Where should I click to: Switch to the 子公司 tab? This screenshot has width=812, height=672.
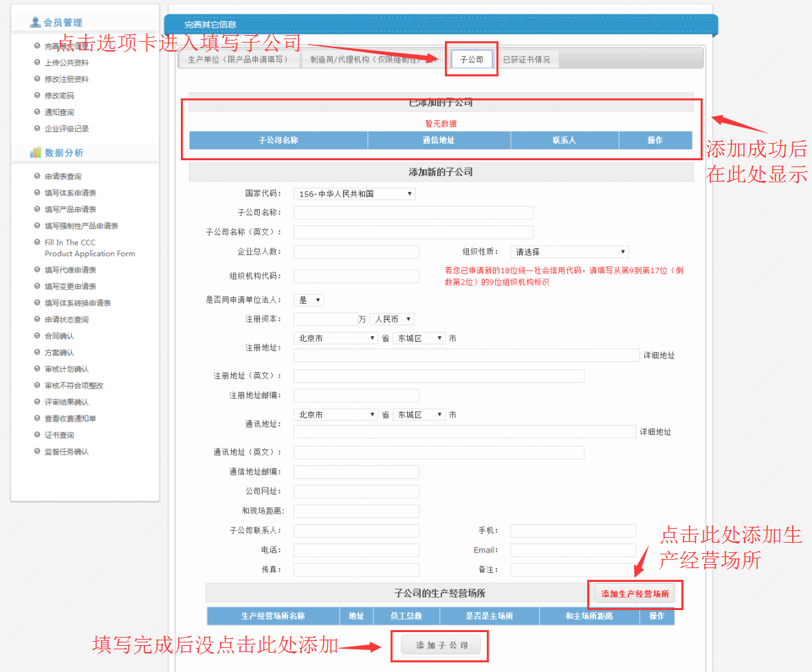point(472,60)
